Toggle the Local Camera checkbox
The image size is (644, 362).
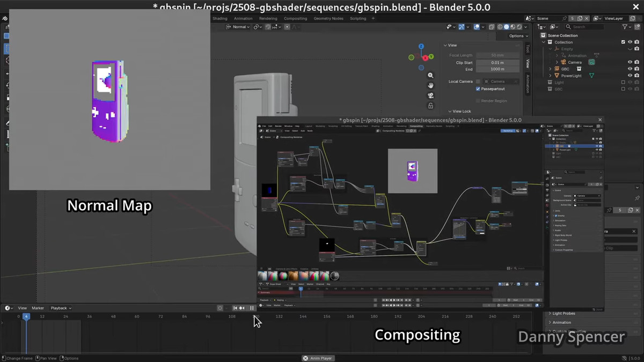point(478,82)
